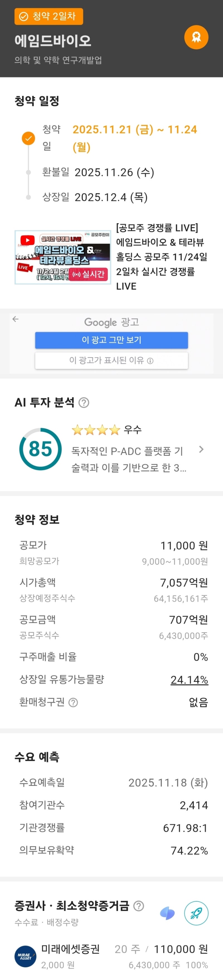Tap the rocket icon button
Image resolution: width=223 pixels, height=980 pixels.
(196, 913)
